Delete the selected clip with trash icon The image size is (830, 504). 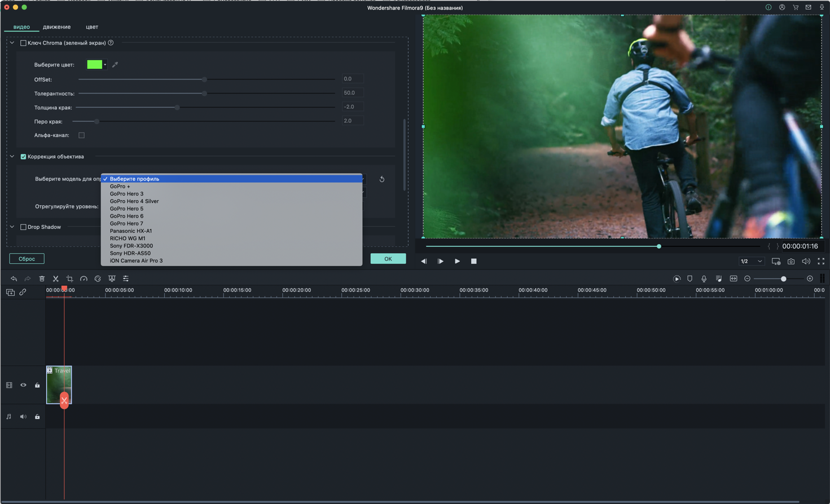tap(42, 278)
